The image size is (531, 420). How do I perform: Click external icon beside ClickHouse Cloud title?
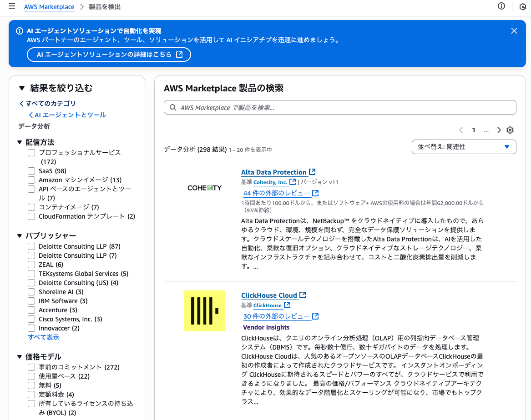303,295
